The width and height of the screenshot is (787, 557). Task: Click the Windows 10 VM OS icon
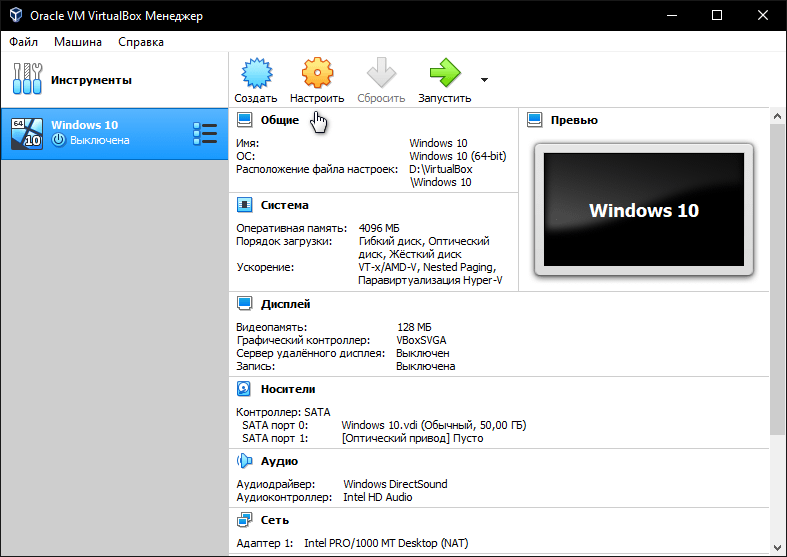pos(27,134)
